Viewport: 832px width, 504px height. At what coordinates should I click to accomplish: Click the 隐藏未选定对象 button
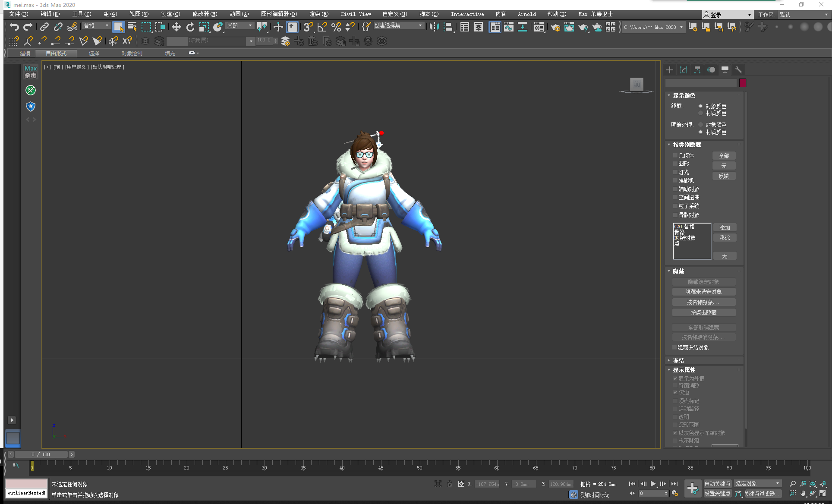tap(703, 292)
